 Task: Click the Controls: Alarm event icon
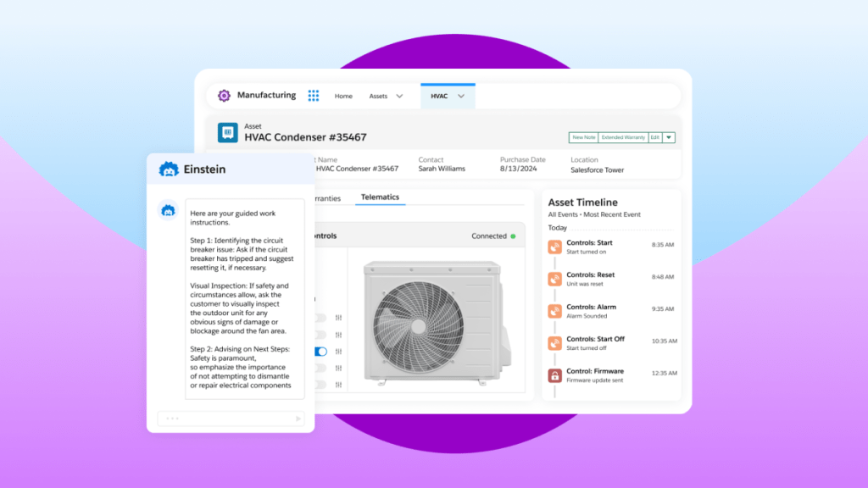(555, 311)
